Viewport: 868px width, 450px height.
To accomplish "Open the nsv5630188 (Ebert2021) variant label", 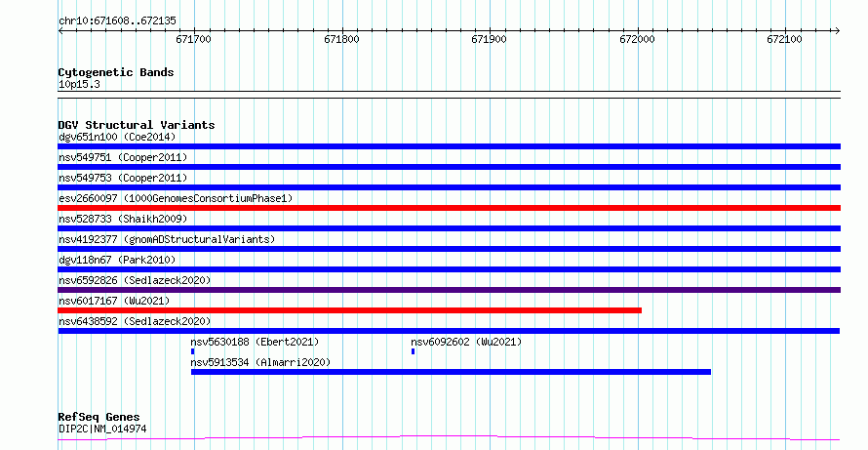I will pyautogui.click(x=255, y=342).
